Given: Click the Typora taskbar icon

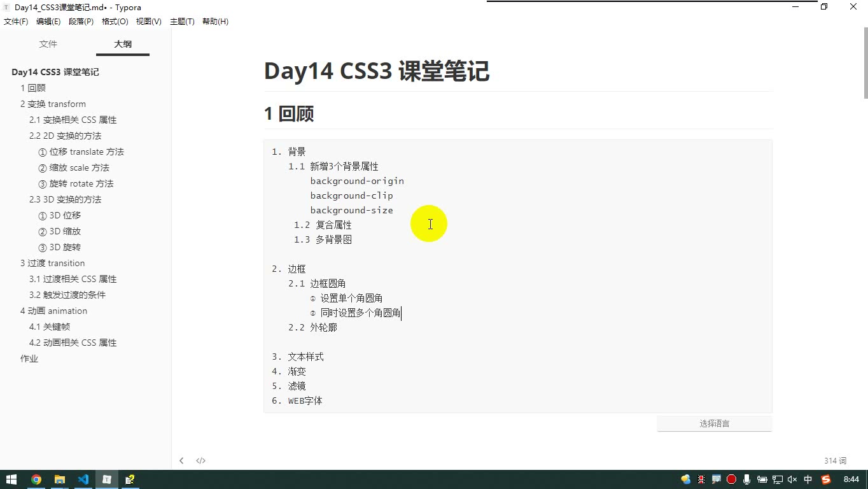Looking at the screenshot, I should pyautogui.click(x=107, y=479).
